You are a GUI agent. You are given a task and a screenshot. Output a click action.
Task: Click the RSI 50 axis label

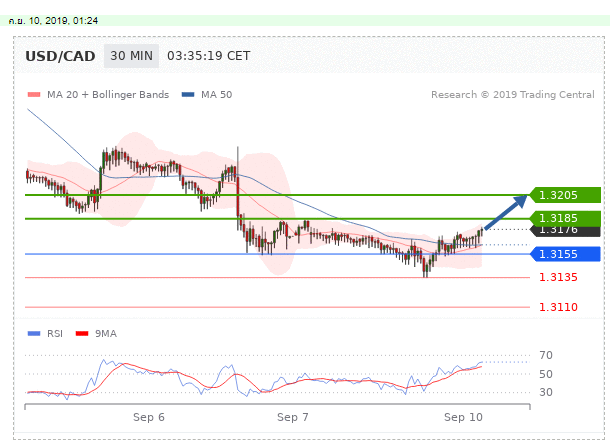(546, 374)
